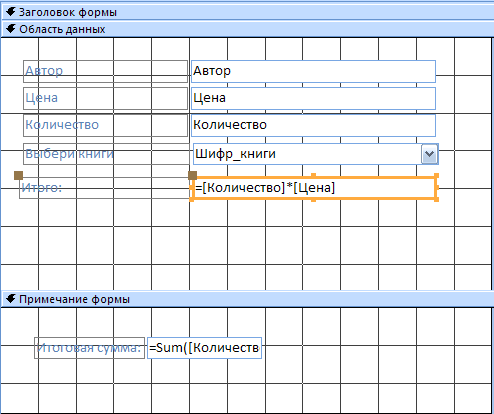Click the move handle of the calculated field
Viewport: 494px width, 414px height.
click(193, 175)
